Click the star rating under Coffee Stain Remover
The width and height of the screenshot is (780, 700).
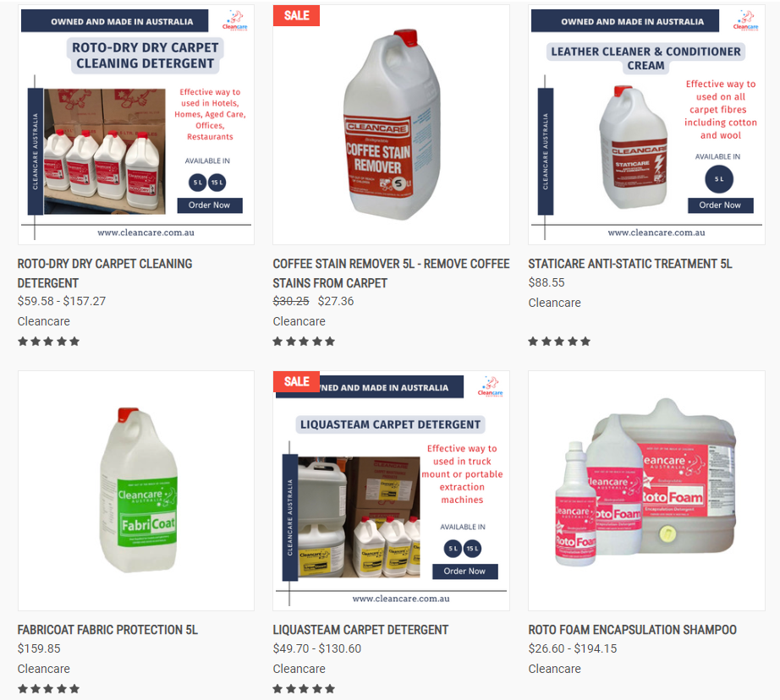(304, 341)
